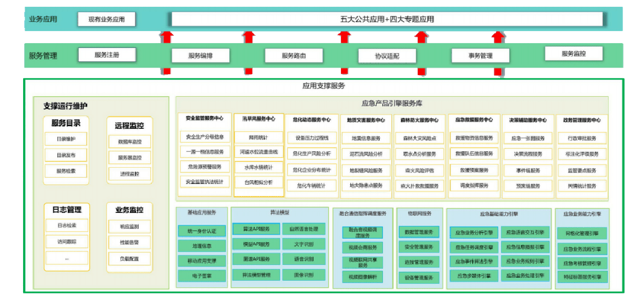
Task: Click the 协议适配 box
Action: click(x=387, y=56)
